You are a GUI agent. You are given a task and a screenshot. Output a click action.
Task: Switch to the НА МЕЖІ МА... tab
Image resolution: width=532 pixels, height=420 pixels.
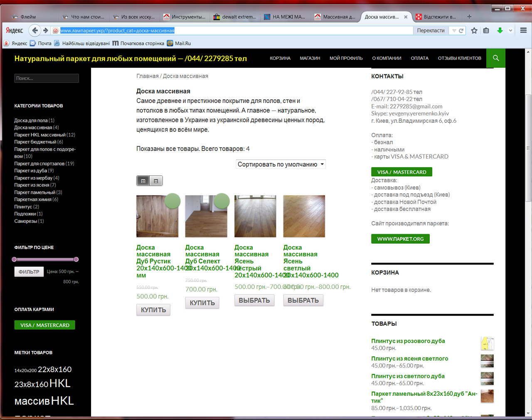tap(284, 17)
